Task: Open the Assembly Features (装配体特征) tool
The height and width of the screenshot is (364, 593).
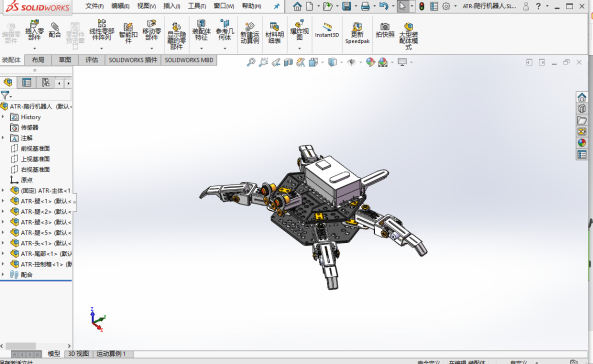Action: click(x=201, y=30)
